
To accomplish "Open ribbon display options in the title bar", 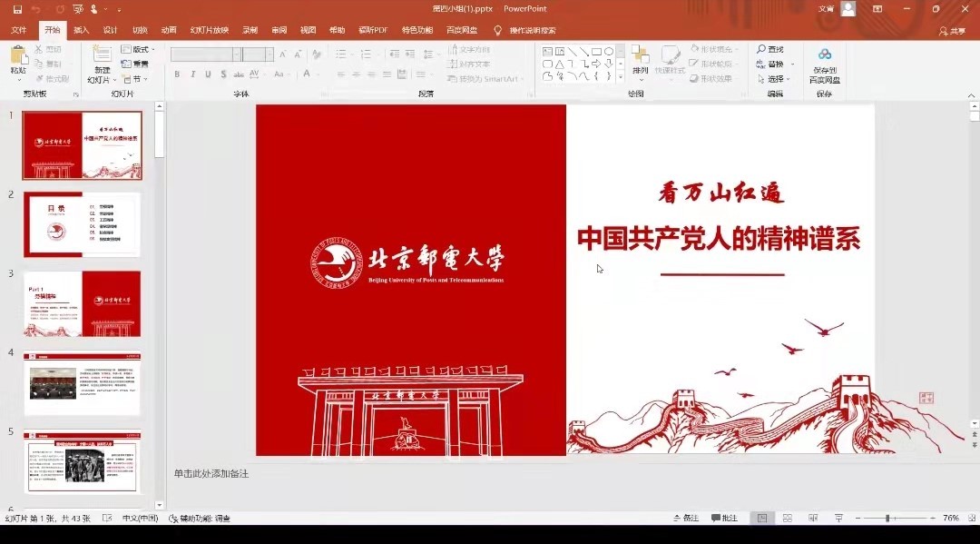I will pyautogui.click(x=877, y=9).
